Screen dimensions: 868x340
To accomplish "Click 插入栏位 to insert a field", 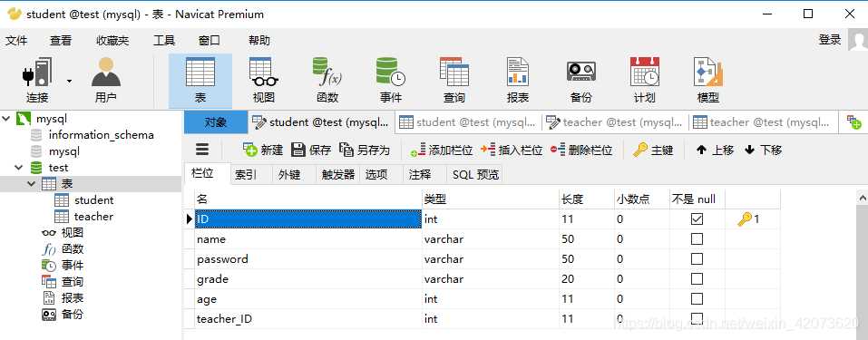I will (512, 150).
